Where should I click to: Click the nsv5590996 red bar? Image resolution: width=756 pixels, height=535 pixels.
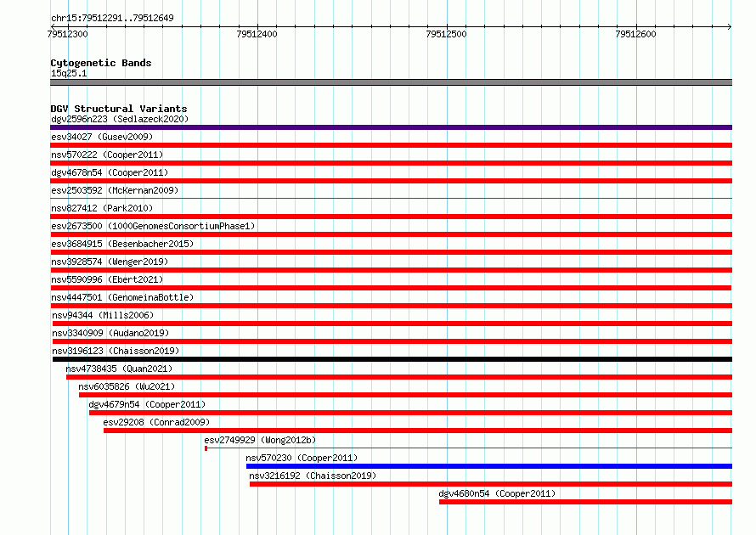click(x=391, y=288)
